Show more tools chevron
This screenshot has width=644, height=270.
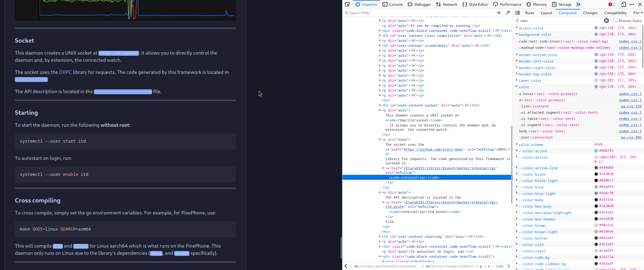point(578,4)
